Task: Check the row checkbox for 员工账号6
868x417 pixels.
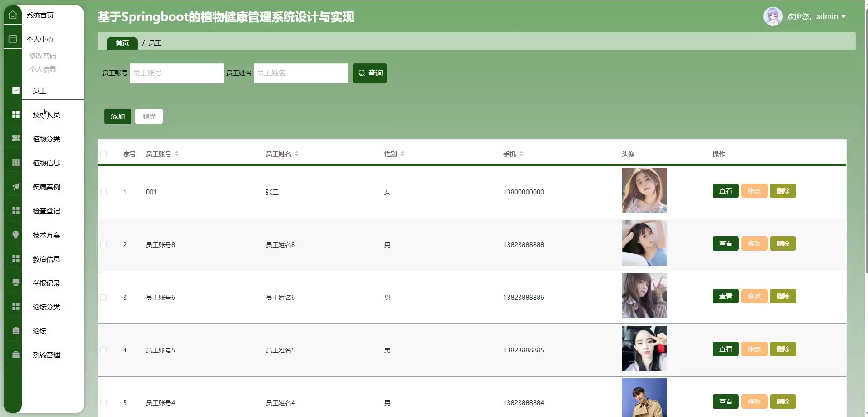Action: tap(104, 298)
